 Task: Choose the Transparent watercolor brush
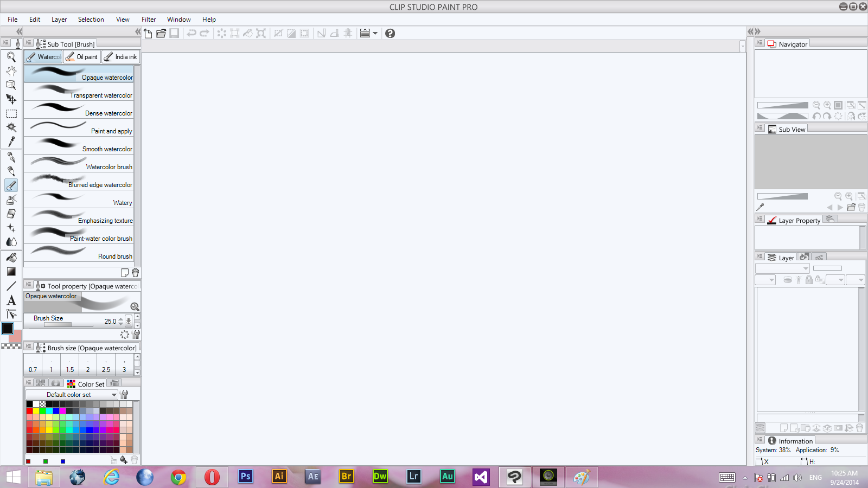tap(79, 92)
